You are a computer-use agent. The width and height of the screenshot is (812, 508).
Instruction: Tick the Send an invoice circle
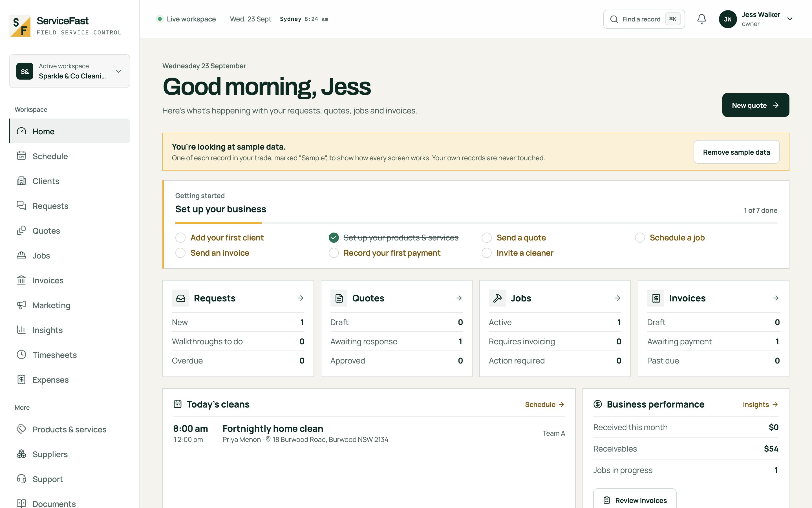coord(180,253)
